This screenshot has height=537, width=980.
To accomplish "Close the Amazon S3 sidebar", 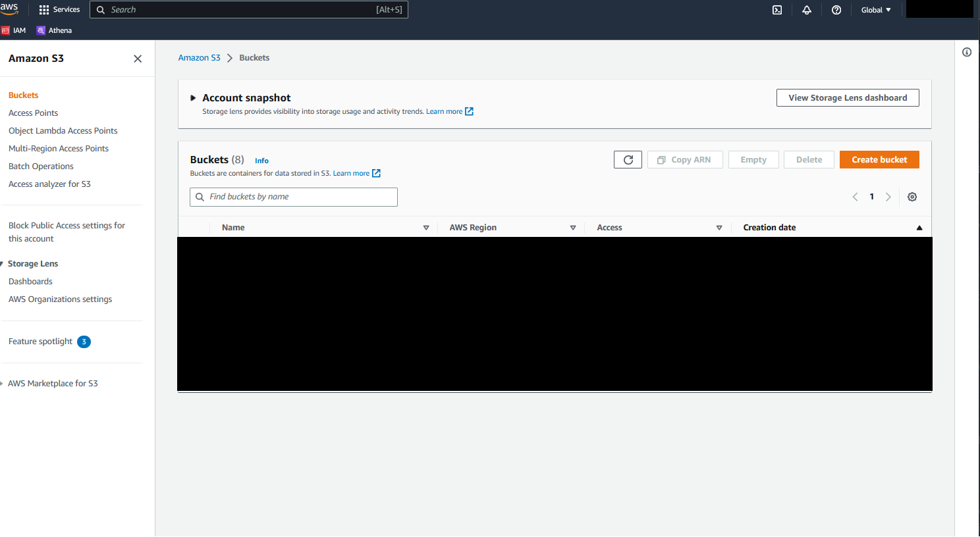I will (x=138, y=59).
